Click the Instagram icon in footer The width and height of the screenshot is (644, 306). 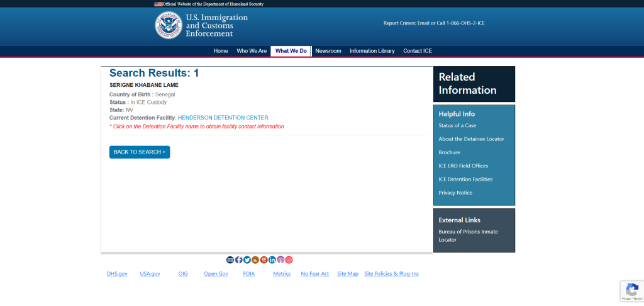pyautogui.click(x=289, y=260)
